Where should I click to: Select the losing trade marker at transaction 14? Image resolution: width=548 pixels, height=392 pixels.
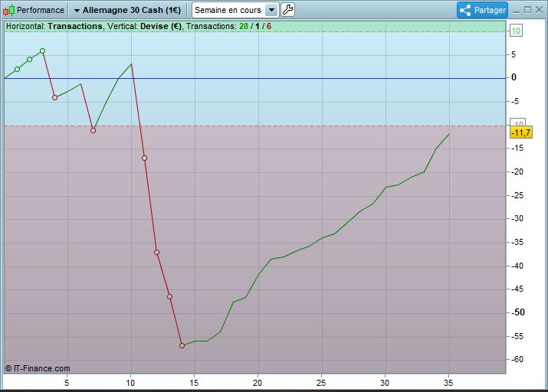click(x=182, y=345)
